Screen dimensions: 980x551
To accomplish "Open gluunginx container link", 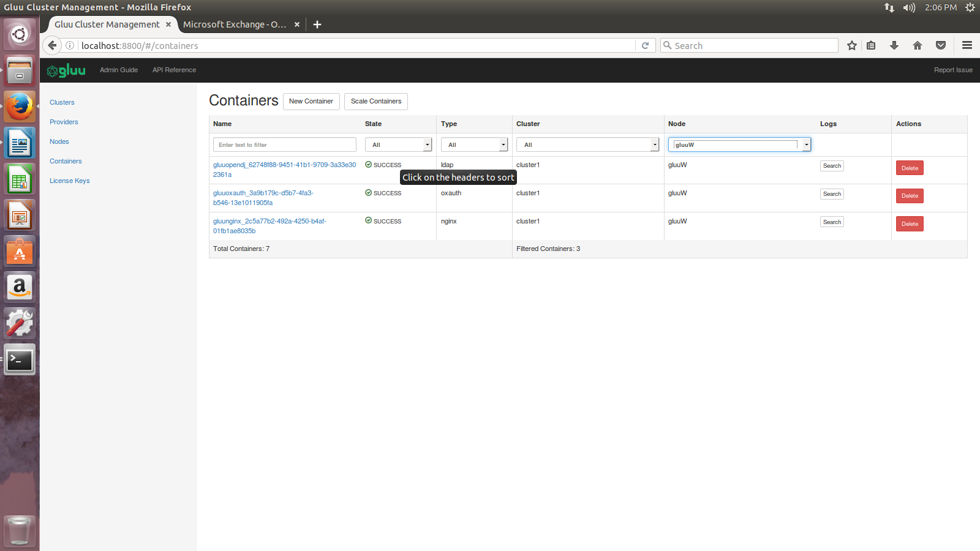I will [x=269, y=226].
